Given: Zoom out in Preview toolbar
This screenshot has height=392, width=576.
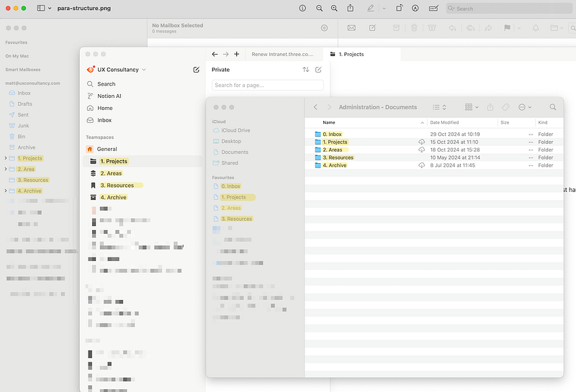Looking at the screenshot, I should coord(319,8).
